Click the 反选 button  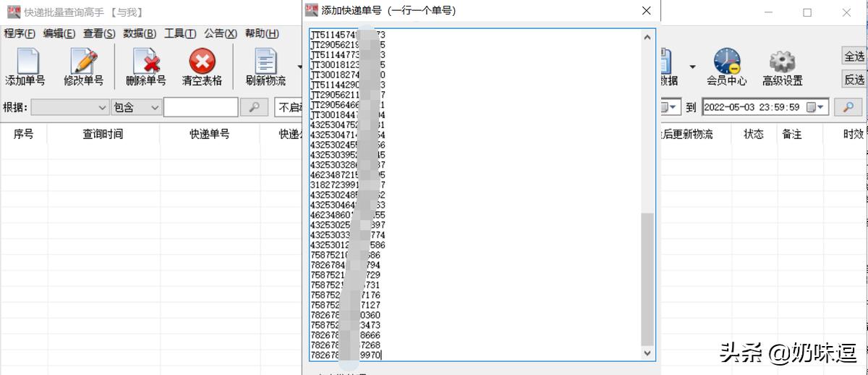[x=854, y=79]
